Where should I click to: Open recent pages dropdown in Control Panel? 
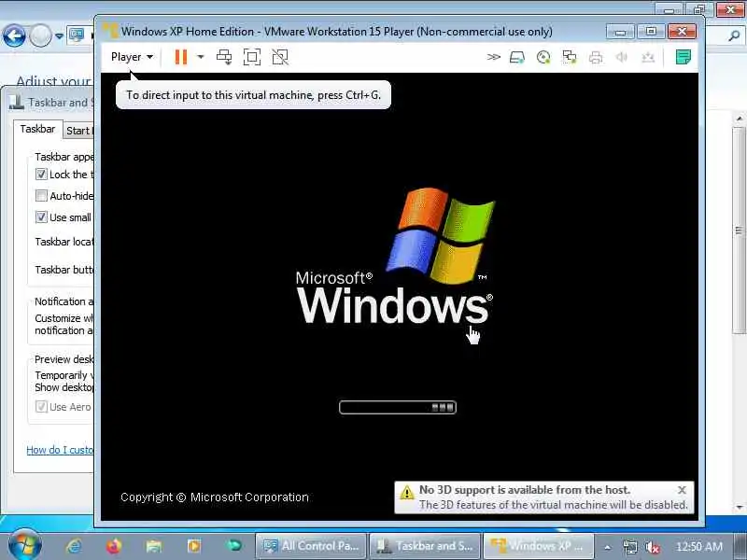pos(59,35)
